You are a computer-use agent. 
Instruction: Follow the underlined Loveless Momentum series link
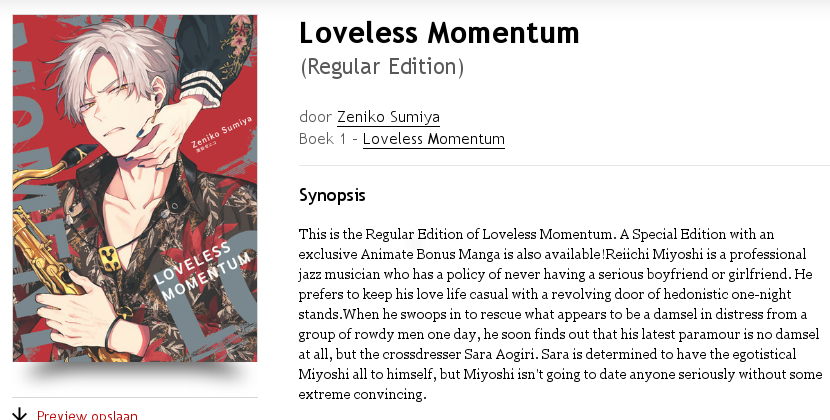pyautogui.click(x=433, y=139)
